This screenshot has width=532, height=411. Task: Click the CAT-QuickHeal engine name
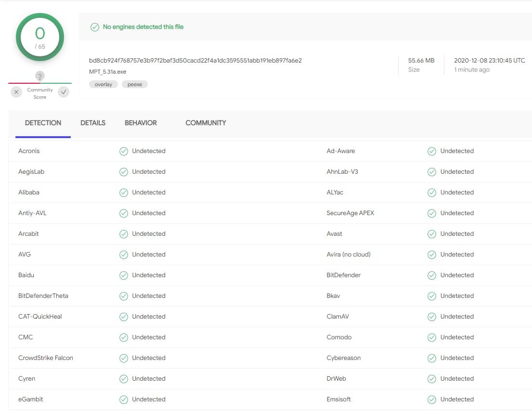[x=40, y=316]
